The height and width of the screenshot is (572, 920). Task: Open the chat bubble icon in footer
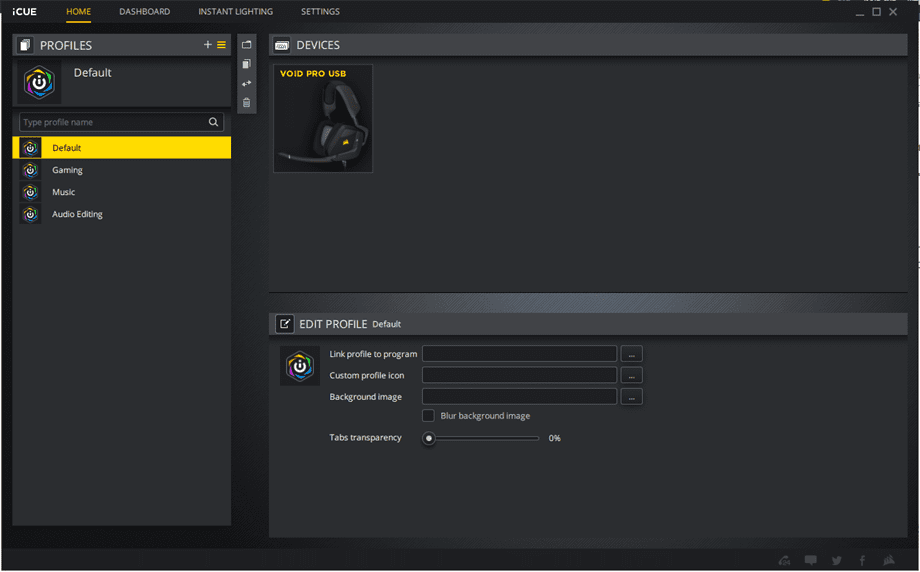pos(810,560)
